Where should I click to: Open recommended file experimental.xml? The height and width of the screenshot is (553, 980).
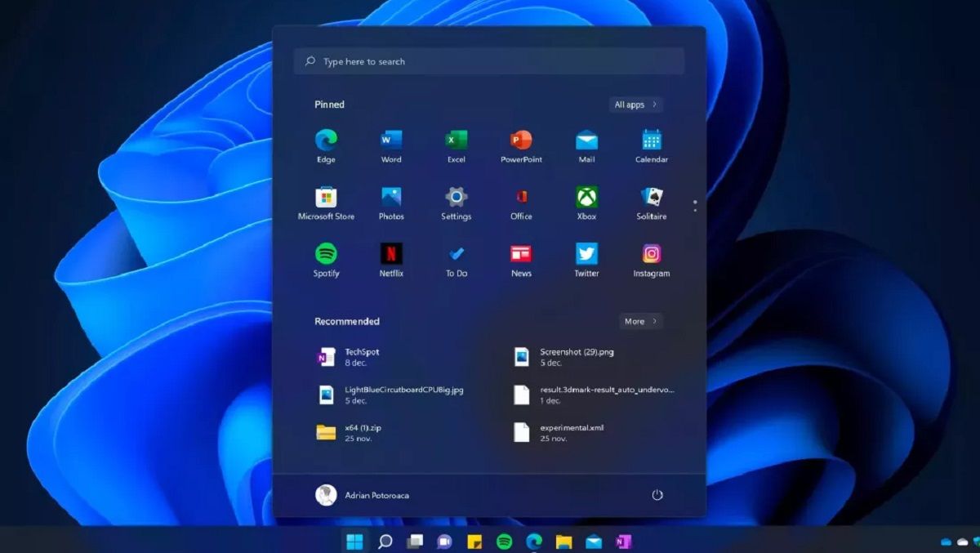click(572, 432)
